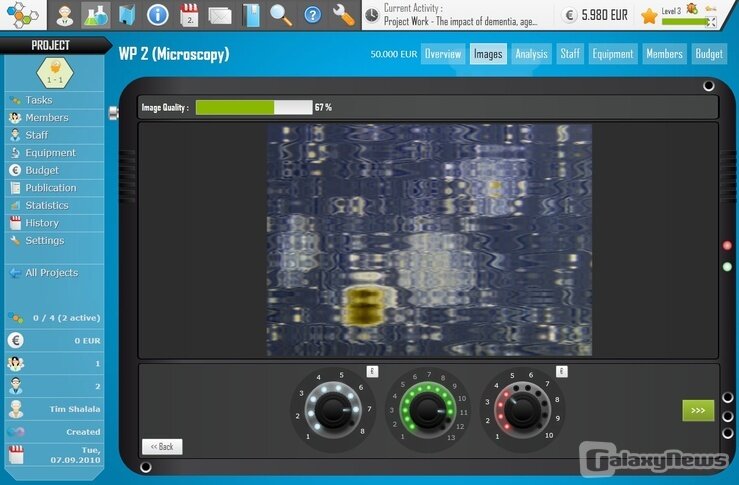Click the laboratory flask icon

[95, 15]
